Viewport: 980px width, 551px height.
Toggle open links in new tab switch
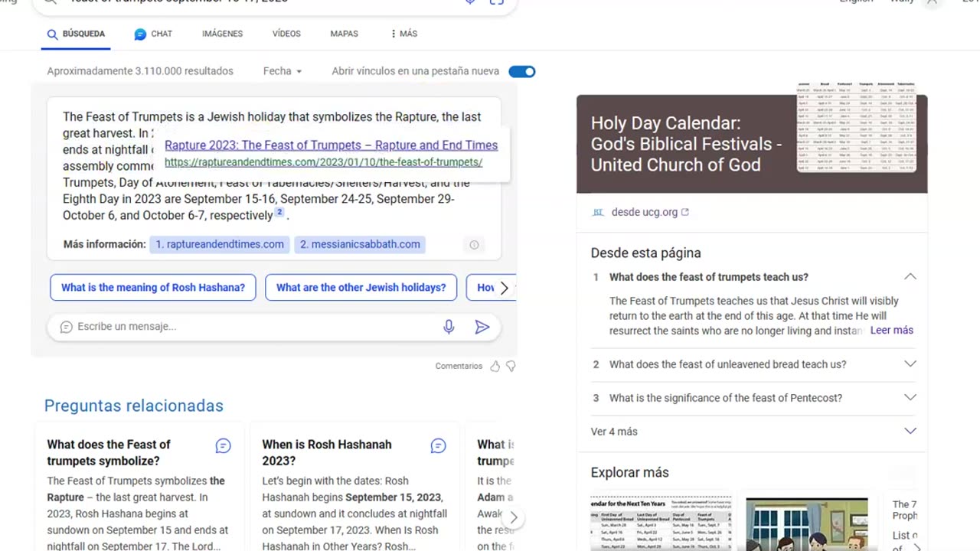pos(522,71)
